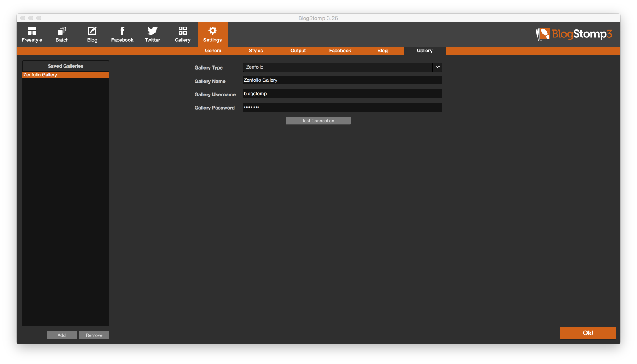Open the Gallery Type dropdown

point(343,67)
